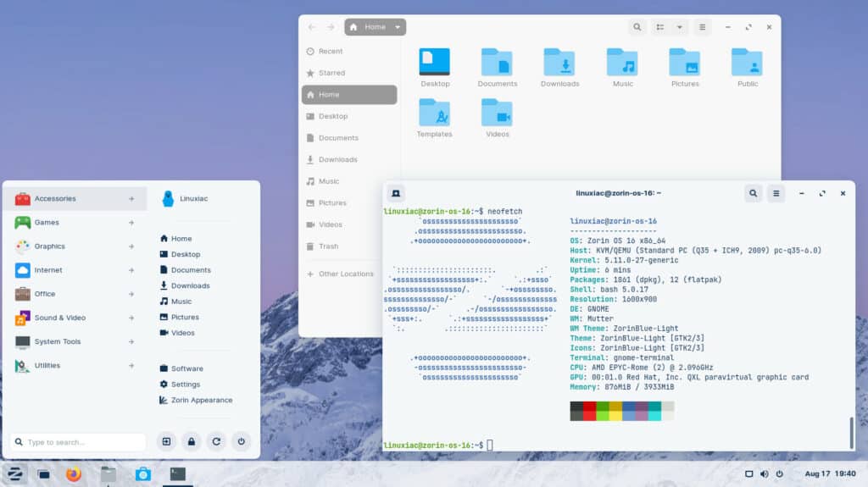Select the Desktop folder icon in Files

click(435, 62)
